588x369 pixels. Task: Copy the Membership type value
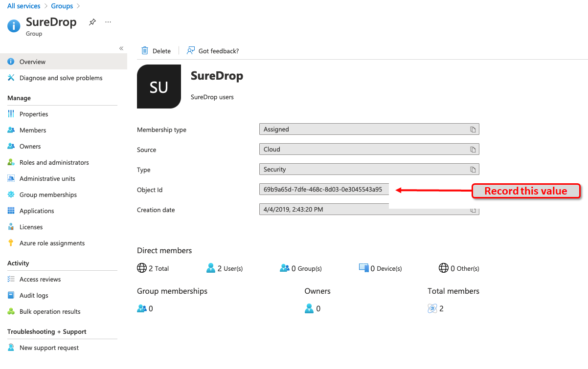[473, 130]
